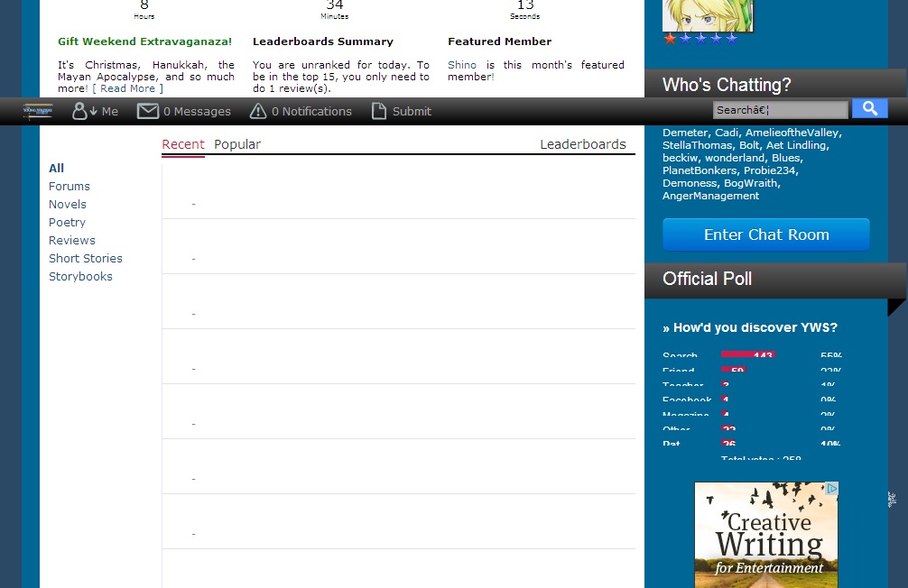
Task: Open chatter AmelieoftheValley's profile link
Action: [792, 133]
